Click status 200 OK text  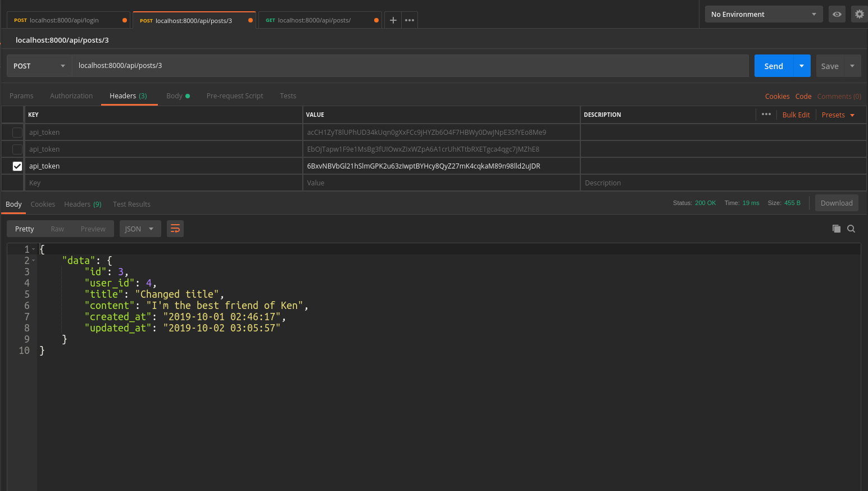tap(705, 203)
